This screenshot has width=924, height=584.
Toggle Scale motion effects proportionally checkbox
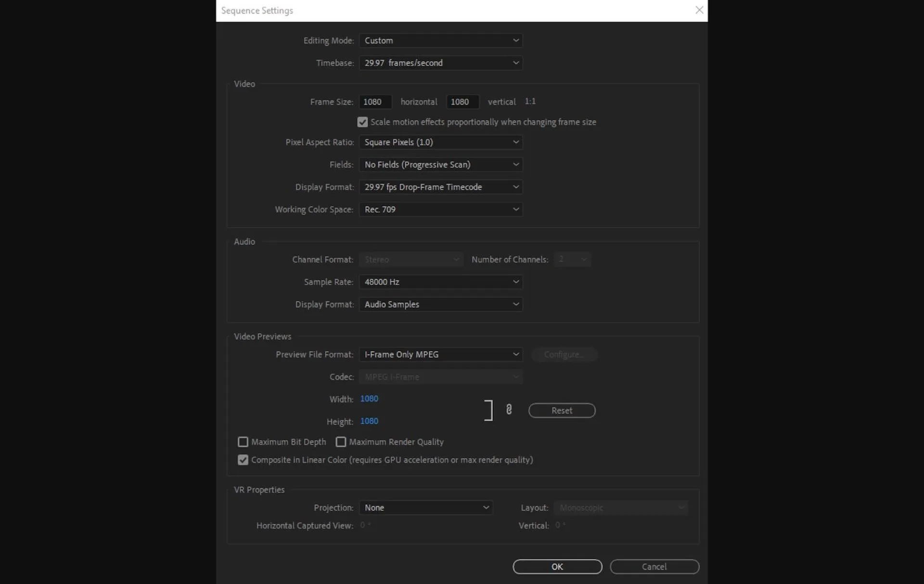tap(362, 122)
